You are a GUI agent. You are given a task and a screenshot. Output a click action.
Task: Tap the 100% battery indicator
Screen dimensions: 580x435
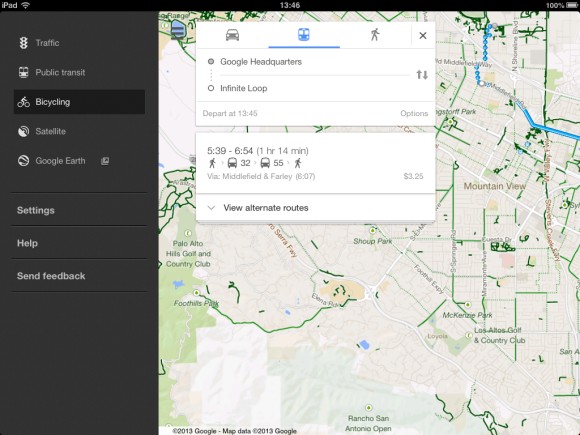(x=562, y=6)
